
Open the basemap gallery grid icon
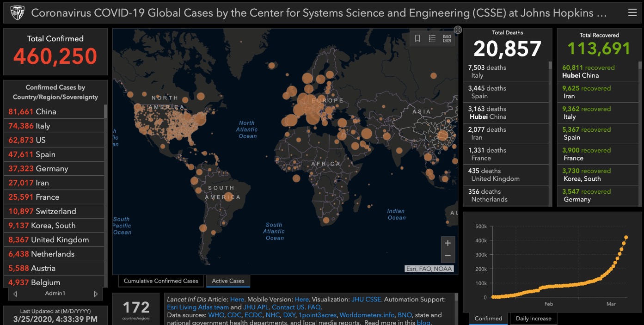point(447,38)
